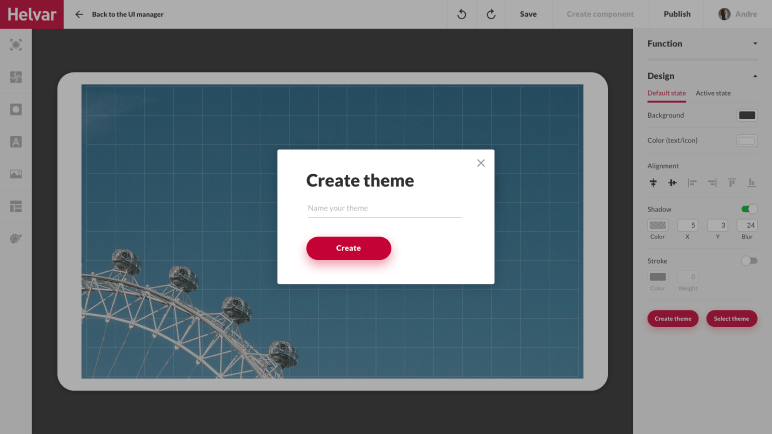Select the image tool in sidebar
Image resolution: width=772 pixels, height=434 pixels.
pyautogui.click(x=16, y=174)
